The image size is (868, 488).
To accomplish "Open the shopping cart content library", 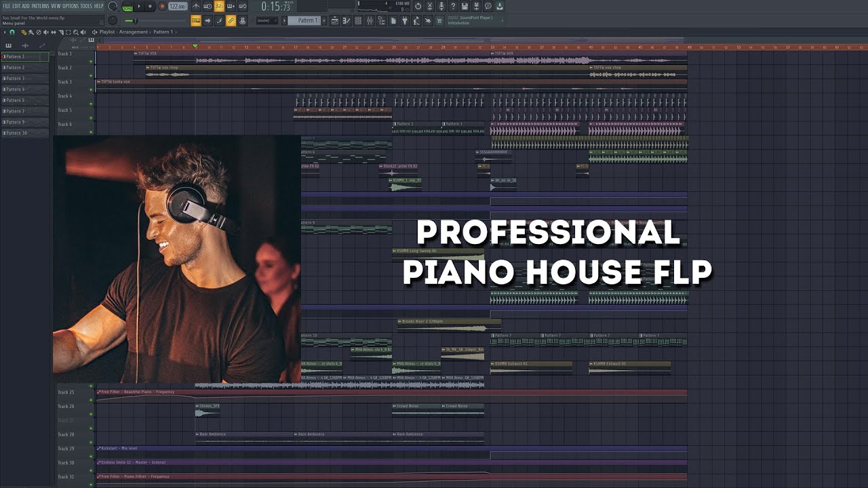I will point(439,20).
